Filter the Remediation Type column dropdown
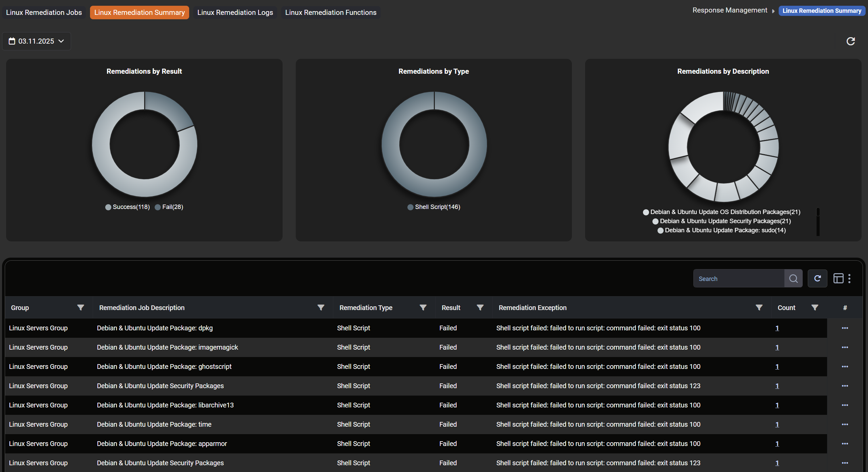868x472 pixels. pyautogui.click(x=423, y=308)
